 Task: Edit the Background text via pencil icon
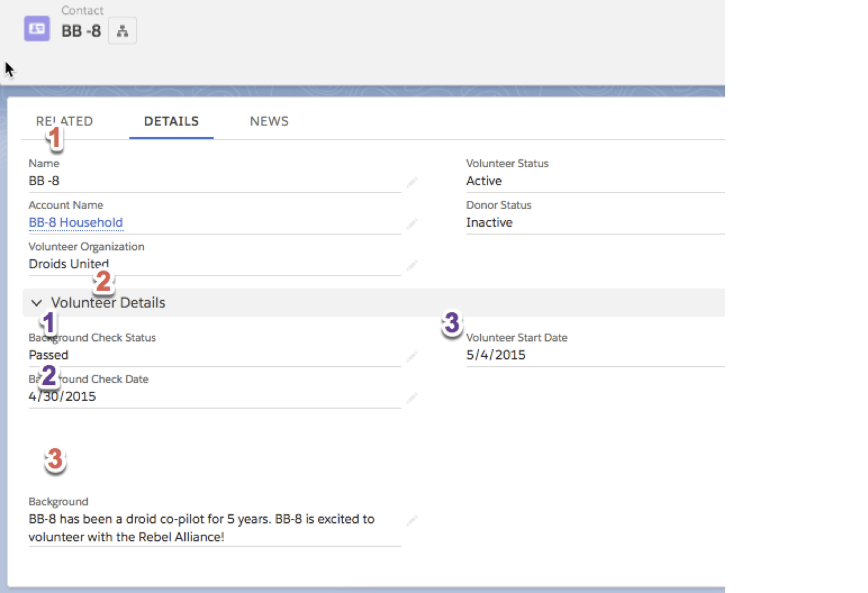[412, 520]
